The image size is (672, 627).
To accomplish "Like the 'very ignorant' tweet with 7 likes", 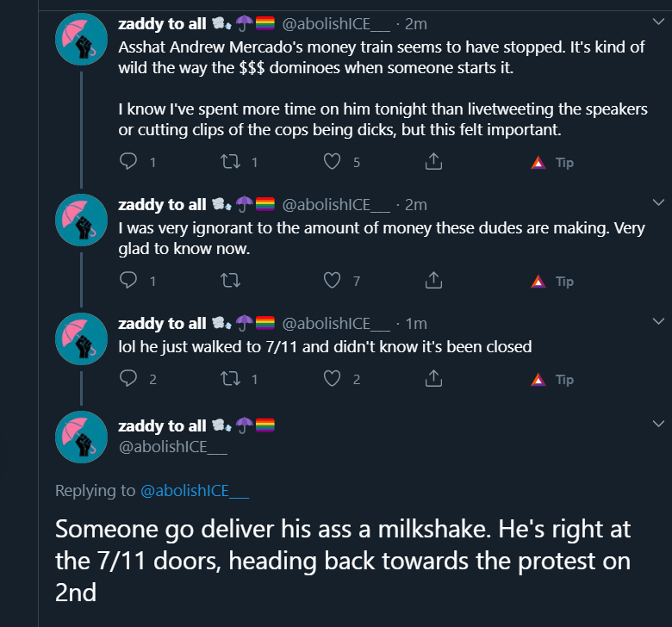I will (332, 280).
